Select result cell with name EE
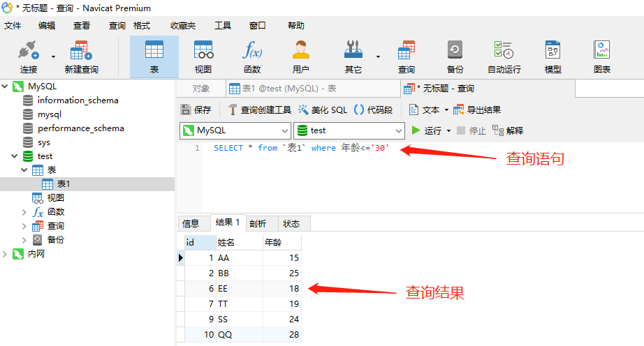 [x=240, y=289]
